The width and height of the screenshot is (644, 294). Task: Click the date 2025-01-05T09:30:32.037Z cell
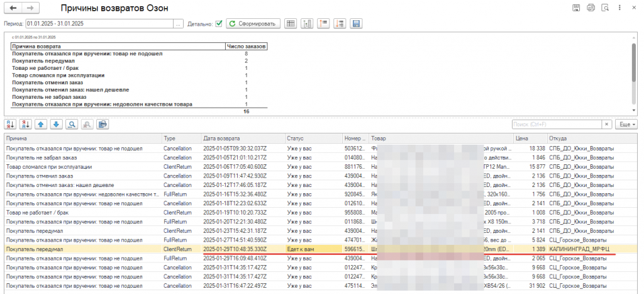point(243,148)
